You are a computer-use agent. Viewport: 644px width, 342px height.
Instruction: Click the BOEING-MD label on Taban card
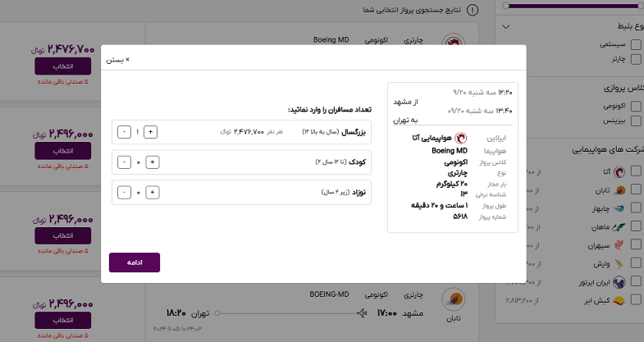329,294
